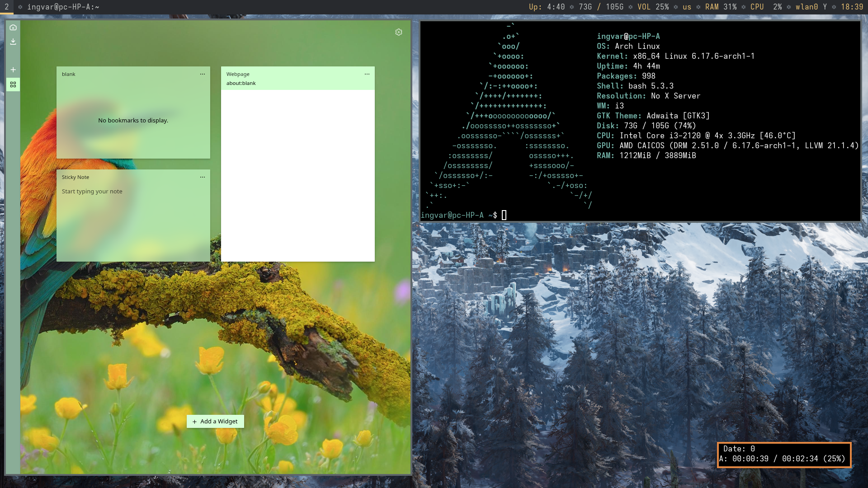Viewport: 868px width, 488px height.
Task: Click the plus icon in the sidebar
Action: pos(13,70)
